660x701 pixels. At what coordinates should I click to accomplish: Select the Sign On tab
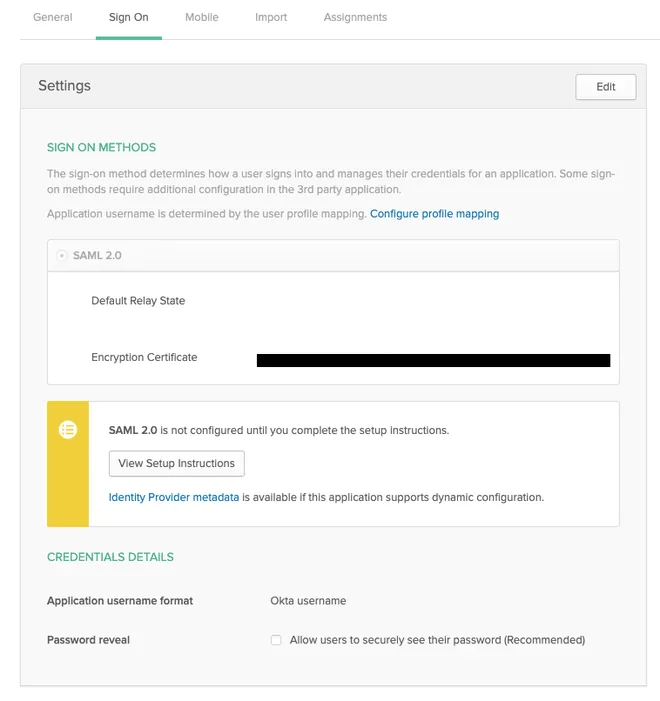click(x=129, y=17)
